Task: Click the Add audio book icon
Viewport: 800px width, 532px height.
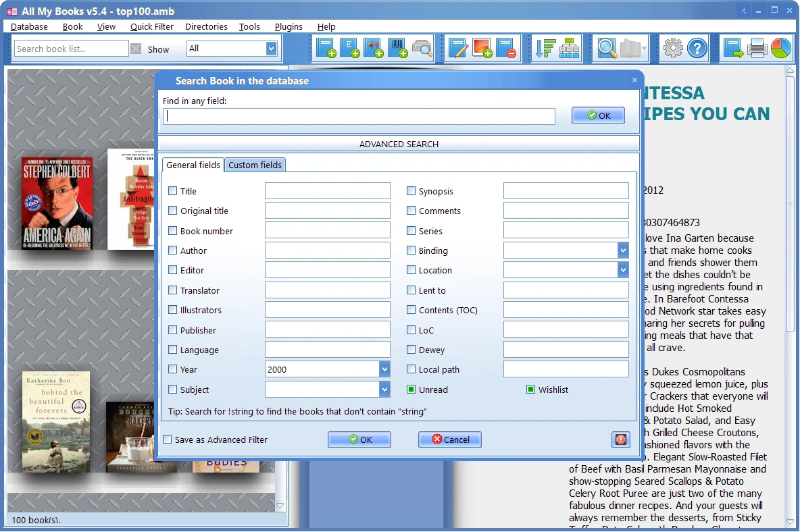Action: coord(374,49)
